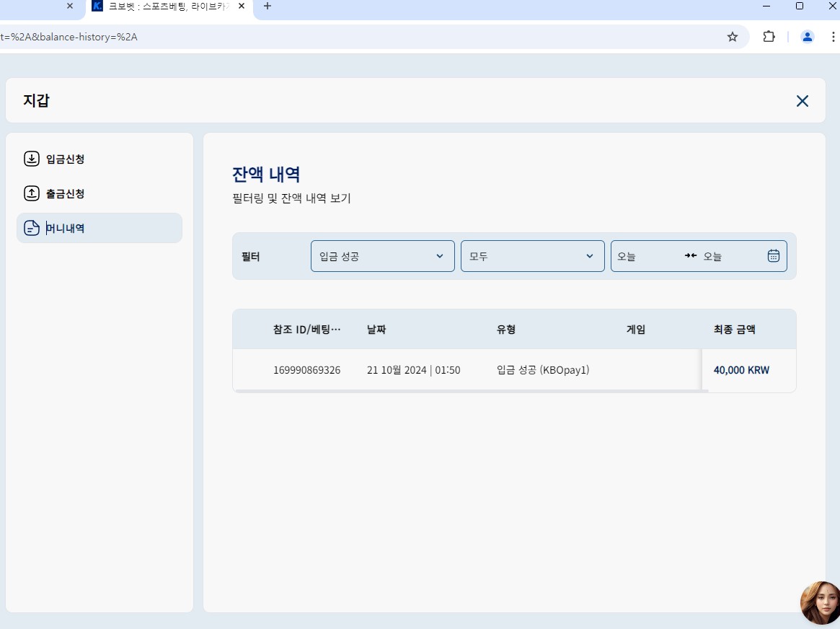The height and width of the screenshot is (629, 840).
Task: Click the browser address bar URL
Action: 69,37
